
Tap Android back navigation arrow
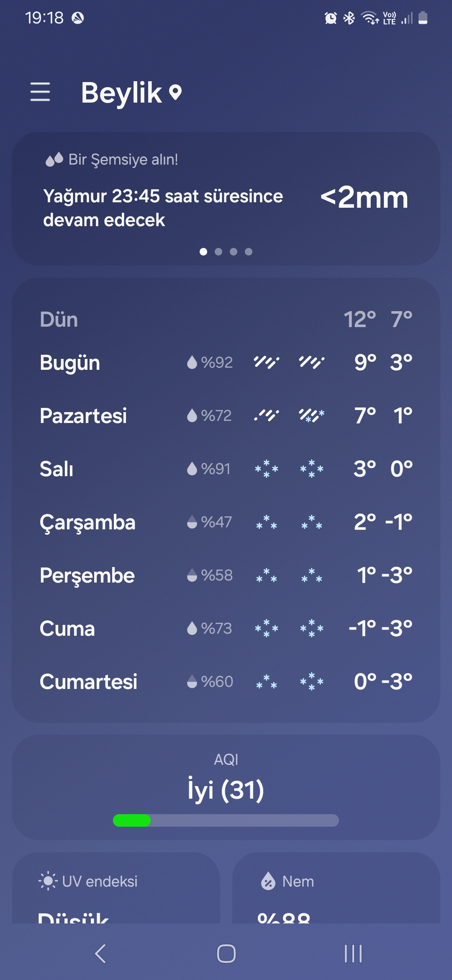pyautogui.click(x=100, y=954)
